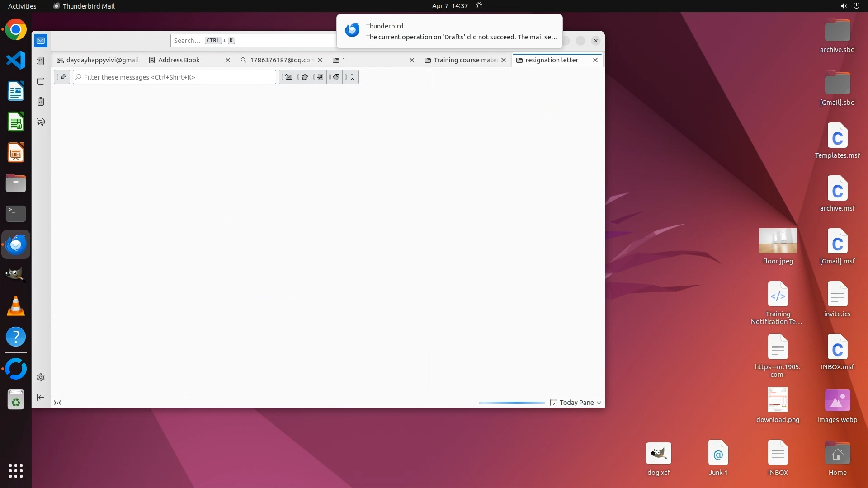Open the Mail space icon
868x488 pixels.
(41, 41)
